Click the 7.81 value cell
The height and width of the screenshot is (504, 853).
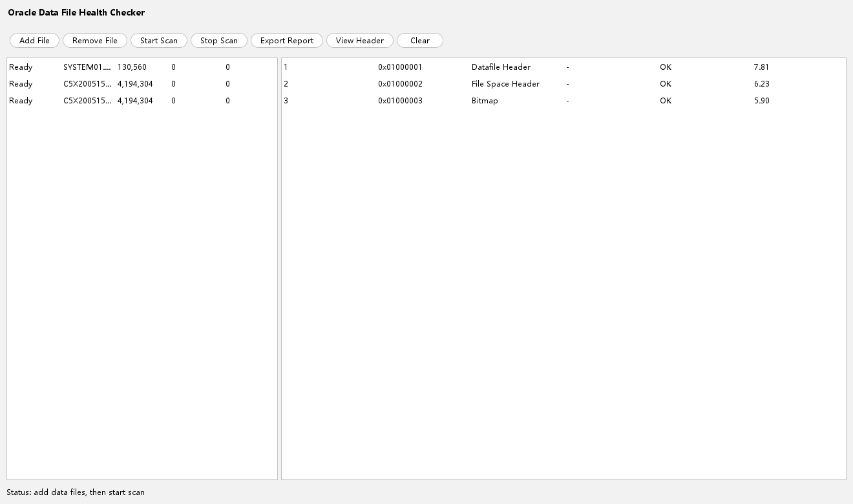[761, 67]
